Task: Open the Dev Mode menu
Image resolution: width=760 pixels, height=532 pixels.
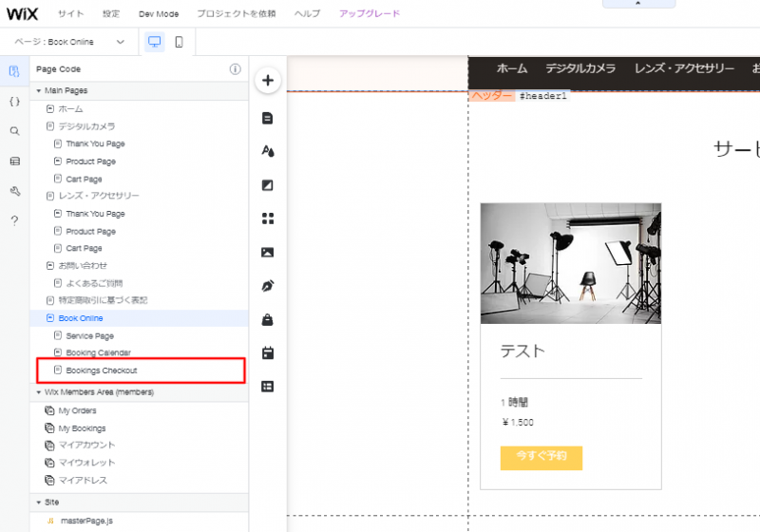Action: pyautogui.click(x=157, y=14)
